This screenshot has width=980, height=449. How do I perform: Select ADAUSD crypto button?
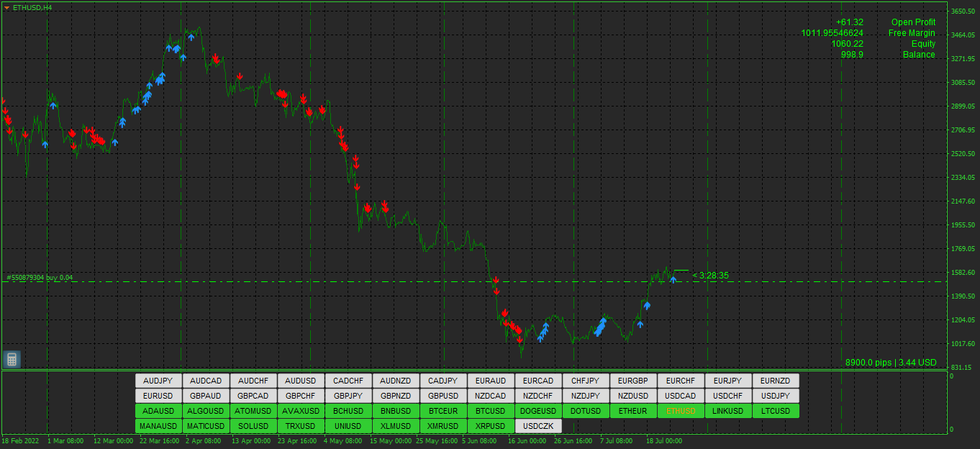coord(158,411)
